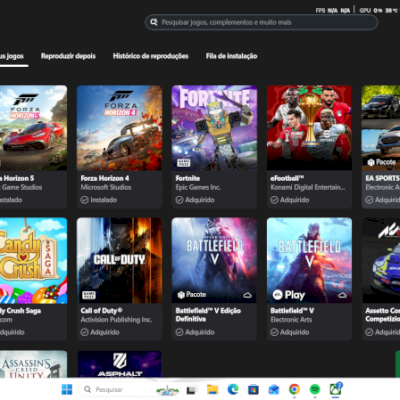Viewport: 400px width, 400px height.
Task: Open the Forza Horizon 4 cover art
Action: pyautogui.click(x=119, y=128)
